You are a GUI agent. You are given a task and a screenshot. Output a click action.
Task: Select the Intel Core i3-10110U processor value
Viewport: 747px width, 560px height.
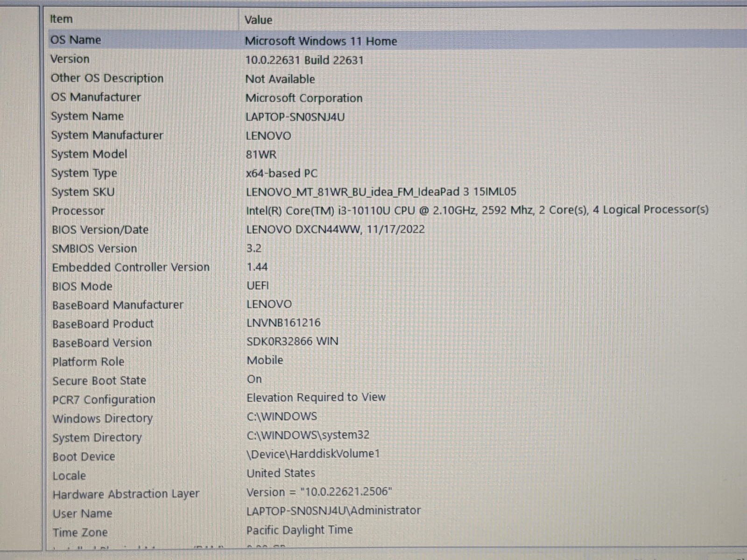(x=477, y=210)
